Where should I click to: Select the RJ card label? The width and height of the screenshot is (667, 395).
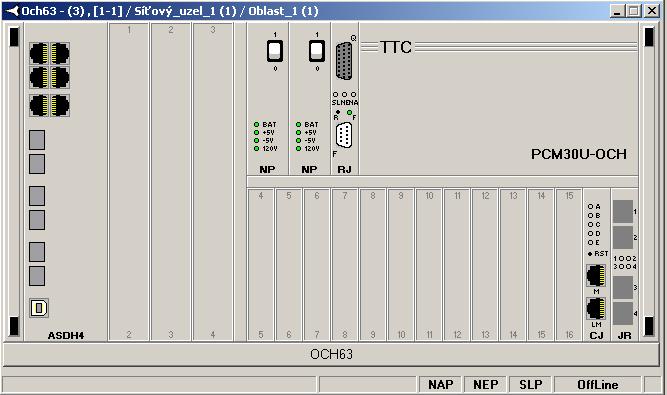point(344,170)
